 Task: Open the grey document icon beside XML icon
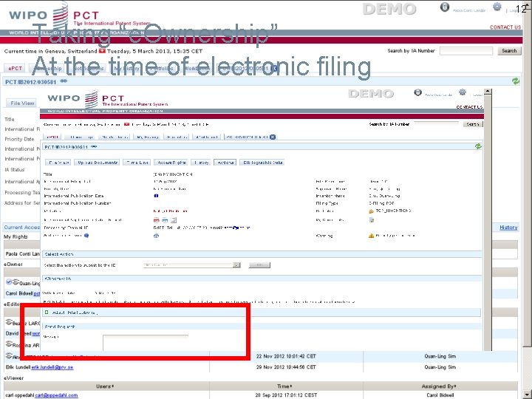[x=174, y=220]
